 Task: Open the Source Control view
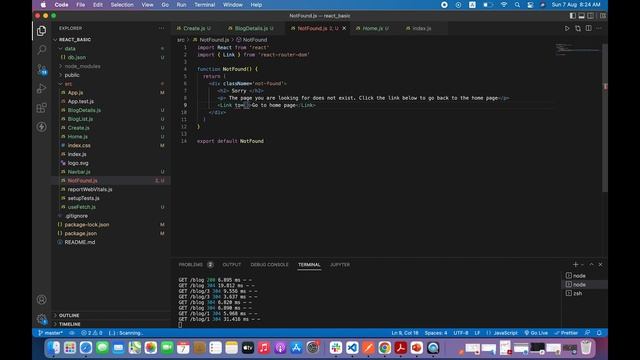click(41, 69)
